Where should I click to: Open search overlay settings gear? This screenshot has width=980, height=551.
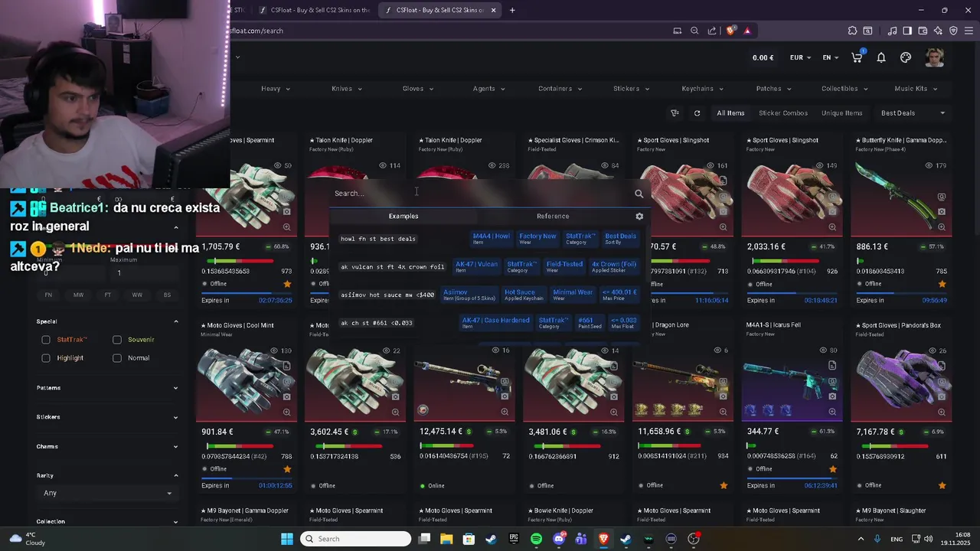(639, 217)
